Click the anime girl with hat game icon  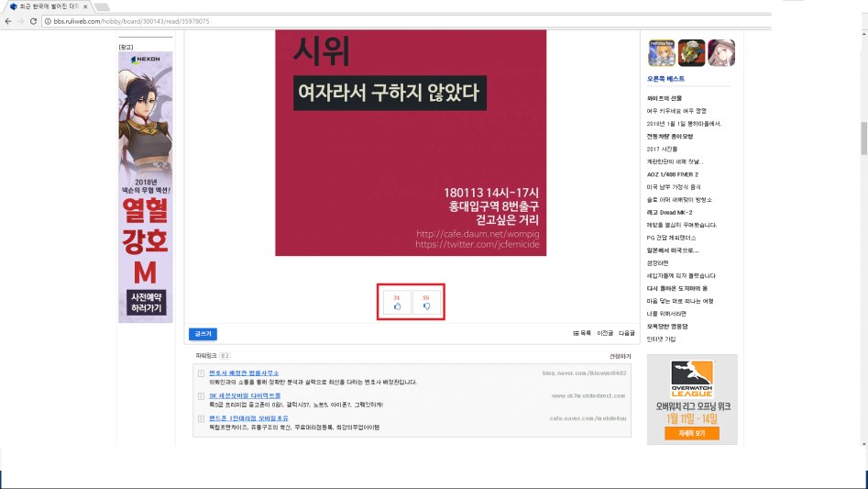click(721, 53)
